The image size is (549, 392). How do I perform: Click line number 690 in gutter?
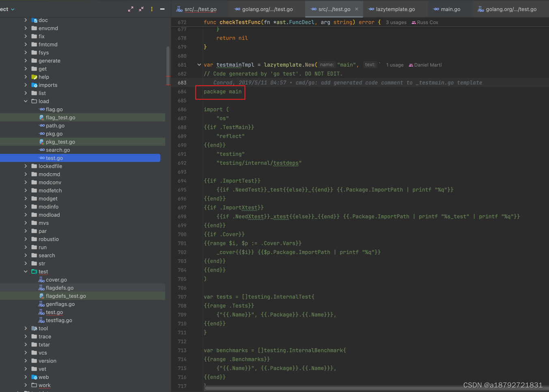[x=182, y=145]
